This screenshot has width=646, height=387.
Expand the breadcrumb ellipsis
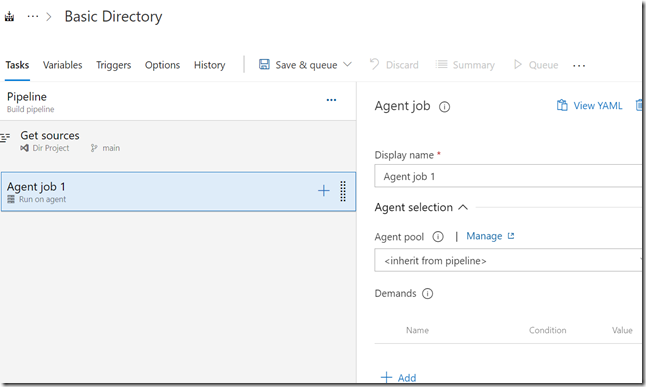coord(33,16)
